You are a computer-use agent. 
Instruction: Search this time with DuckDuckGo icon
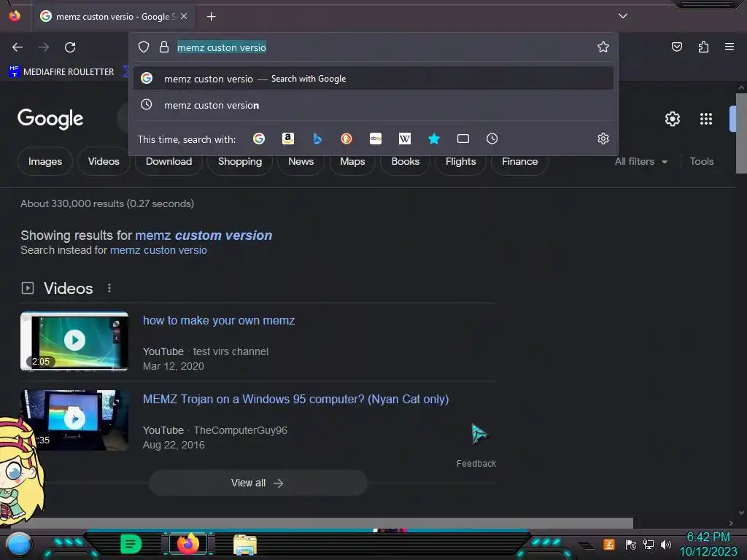[347, 139]
